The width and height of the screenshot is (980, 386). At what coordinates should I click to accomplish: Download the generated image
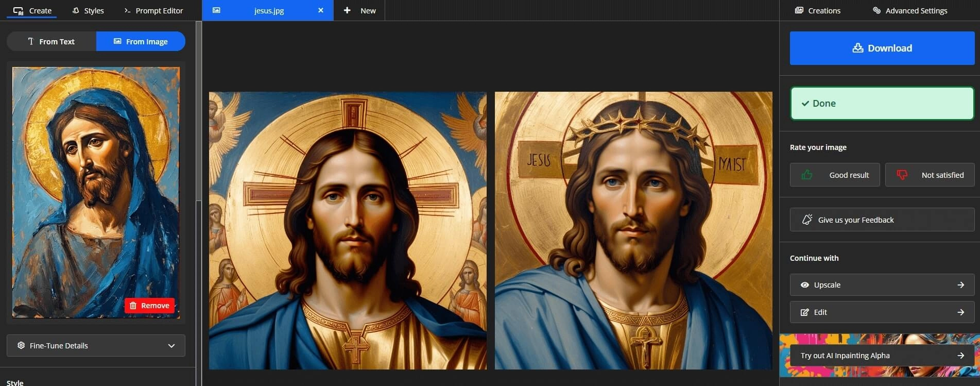tap(882, 48)
